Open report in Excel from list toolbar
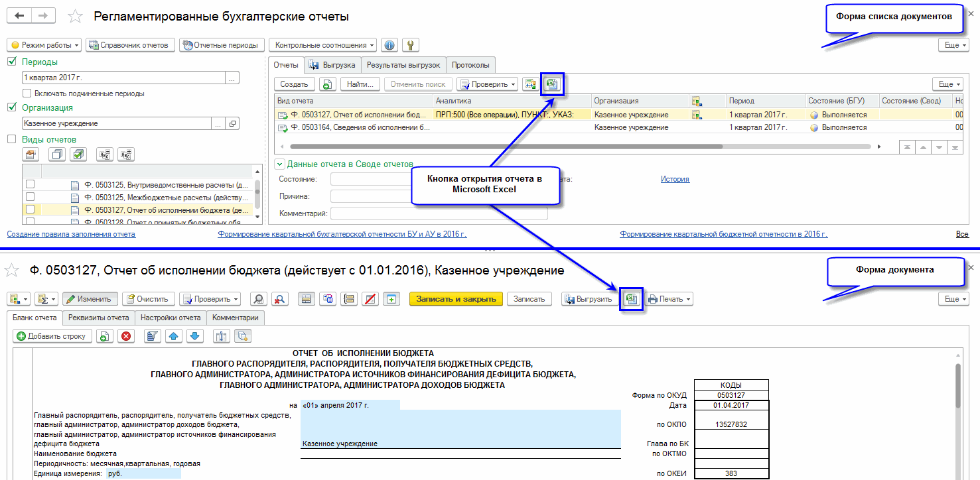Screen dimensions: 980x480 [552, 84]
